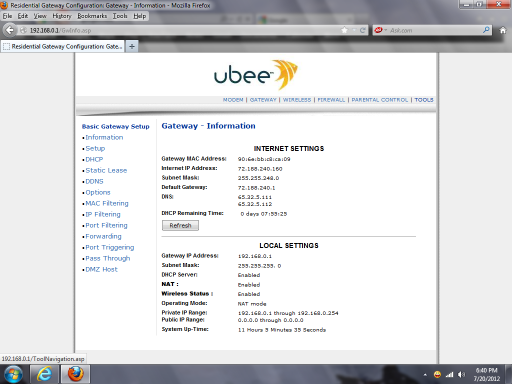This screenshot has width=512, height=384.
Task: Go to the MODEM navigation section
Action: coord(233,100)
